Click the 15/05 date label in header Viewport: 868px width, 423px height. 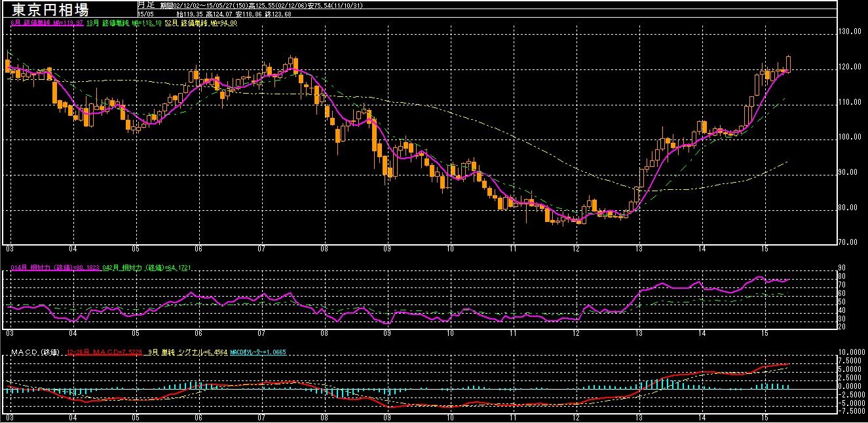(x=145, y=13)
